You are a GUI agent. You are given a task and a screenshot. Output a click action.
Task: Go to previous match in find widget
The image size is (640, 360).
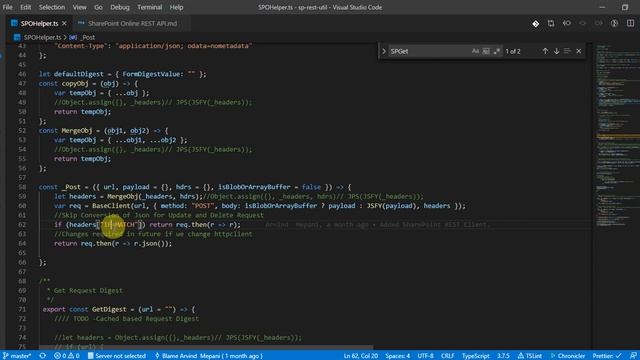pyautogui.click(x=545, y=51)
